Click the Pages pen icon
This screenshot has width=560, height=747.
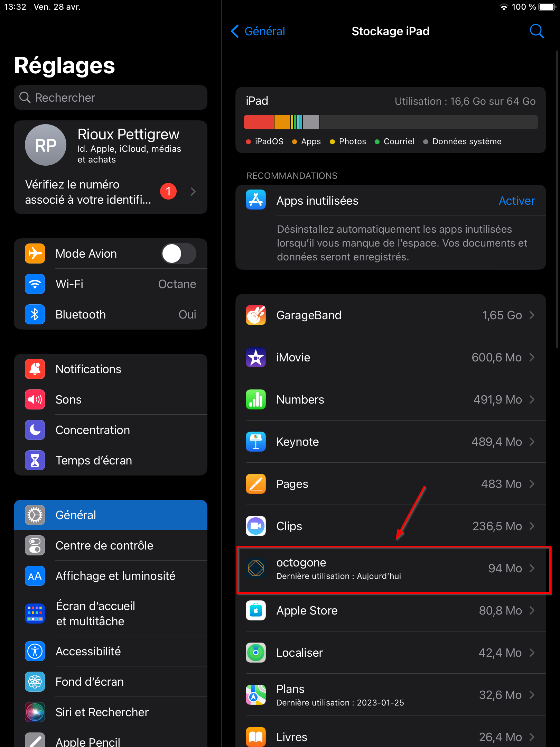tap(256, 484)
